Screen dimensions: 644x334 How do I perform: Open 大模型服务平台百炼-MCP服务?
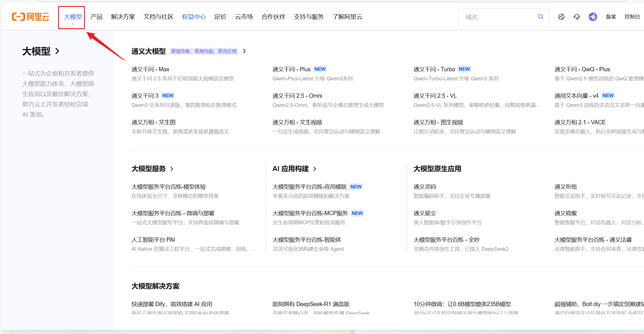pyautogui.click(x=310, y=213)
